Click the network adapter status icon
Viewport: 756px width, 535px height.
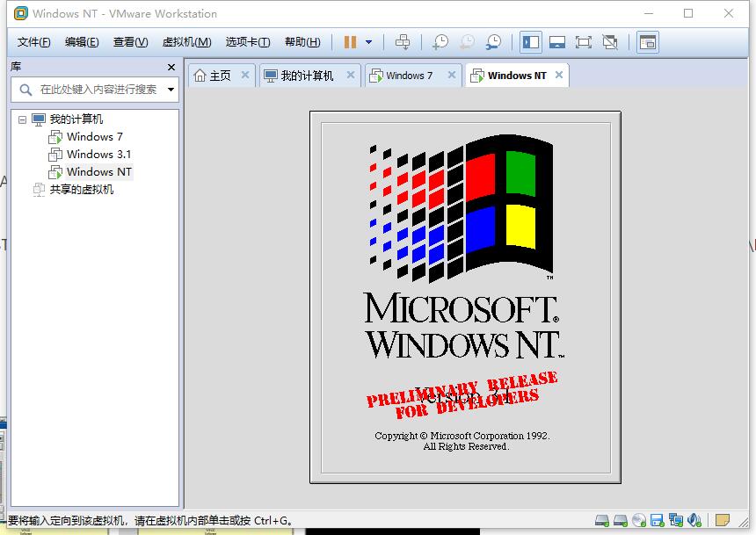[676, 521]
